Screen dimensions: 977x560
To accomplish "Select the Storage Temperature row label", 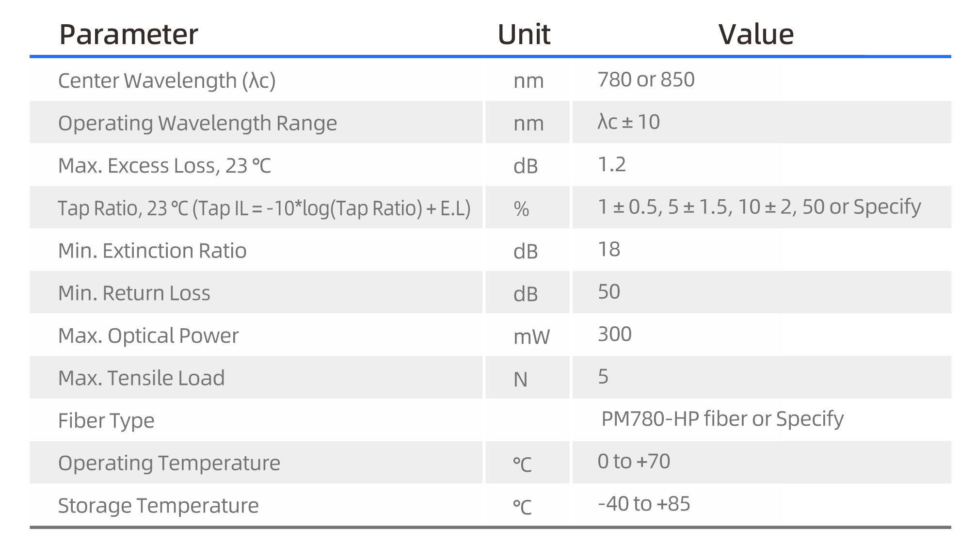I will click(x=158, y=506).
